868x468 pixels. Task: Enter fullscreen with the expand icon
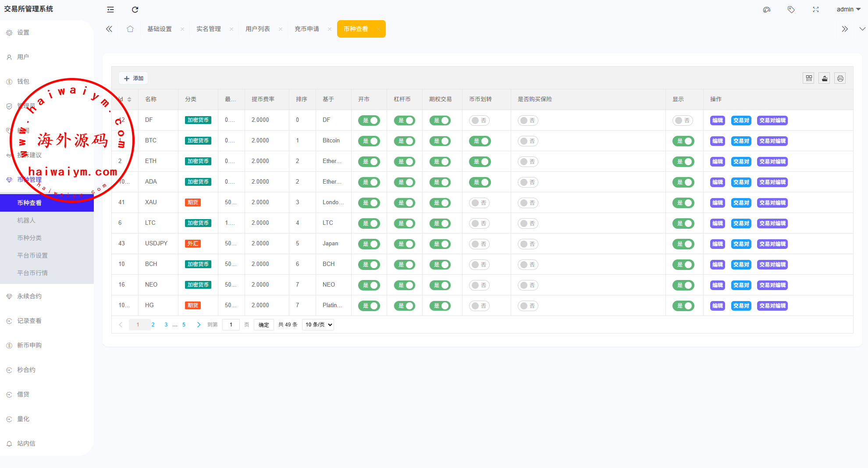point(816,10)
